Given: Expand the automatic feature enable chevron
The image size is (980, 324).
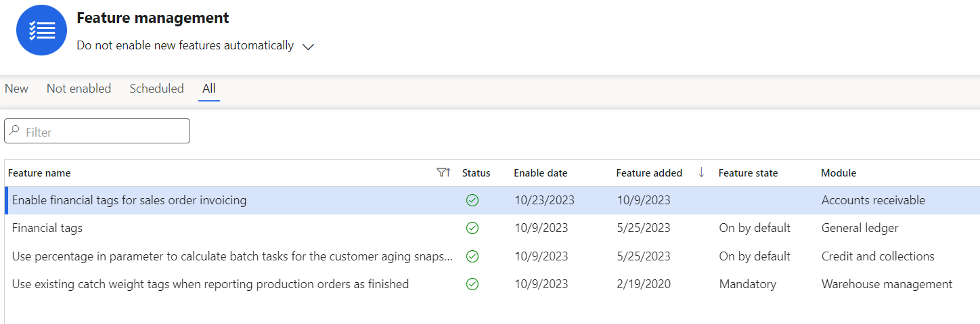Looking at the screenshot, I should pos(308,47).
